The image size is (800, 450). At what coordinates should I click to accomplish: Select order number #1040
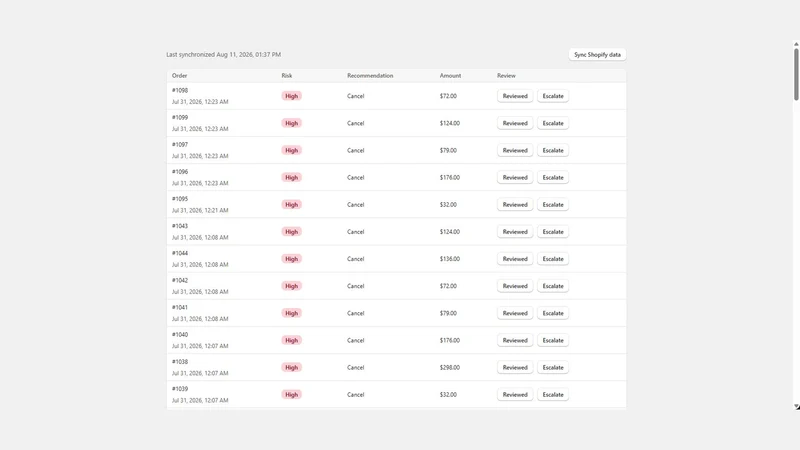pyautogui.click(x=180, y=335)
